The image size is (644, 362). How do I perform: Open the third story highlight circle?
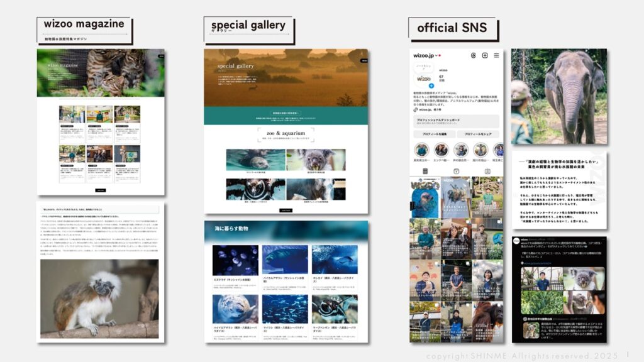[x=461, y=150]
